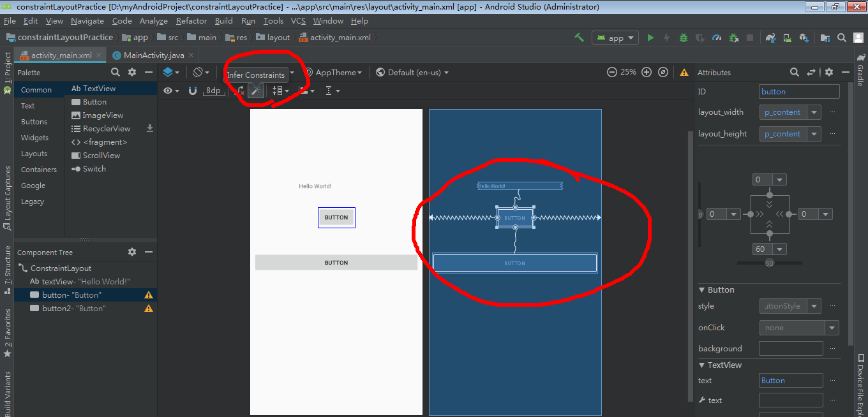Show layout warnings via yellow triangle
Image resolution: width=868 pixels, height=417 pixels.
(x=684, y=72)
